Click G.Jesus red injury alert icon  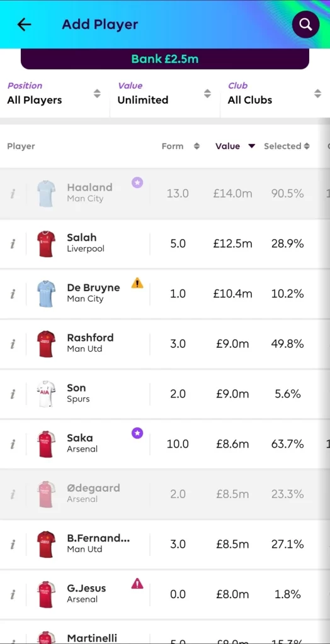point(137,583)
